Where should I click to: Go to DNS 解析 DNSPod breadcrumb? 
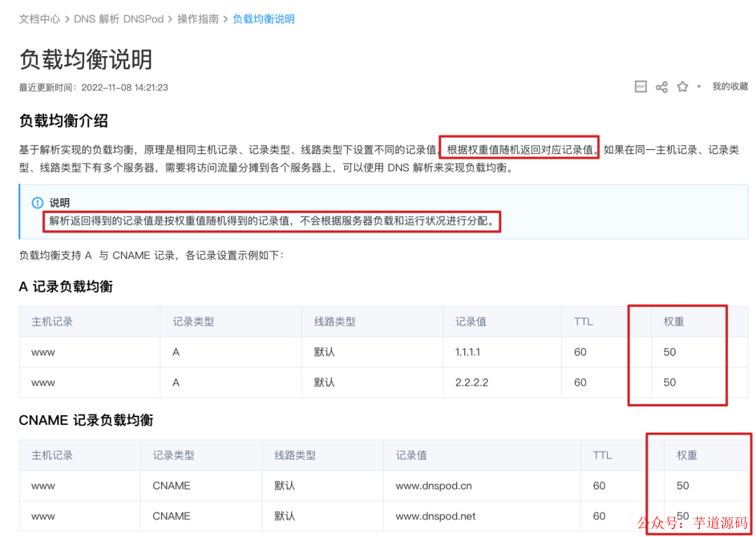pos(118,20)
